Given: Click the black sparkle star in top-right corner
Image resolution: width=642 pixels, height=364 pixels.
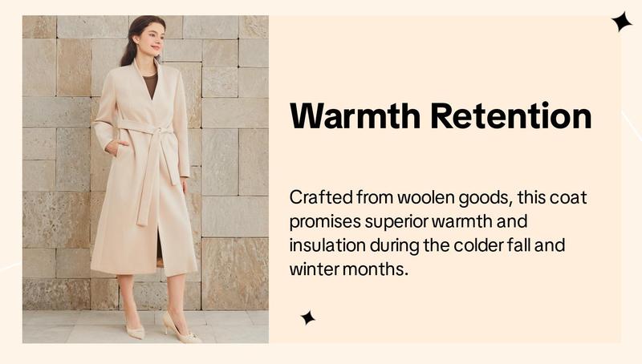Looking at the screenshot, I should click(622, 22).
